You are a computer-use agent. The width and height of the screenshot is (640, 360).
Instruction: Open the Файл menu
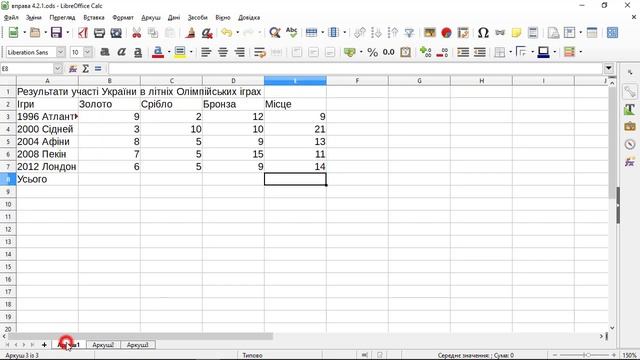11,18
